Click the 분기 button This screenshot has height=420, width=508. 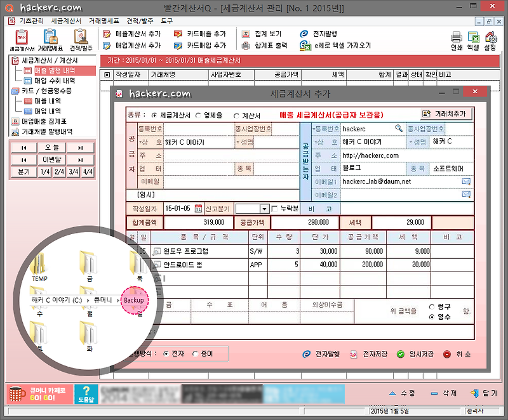click(x=24, y=171)
